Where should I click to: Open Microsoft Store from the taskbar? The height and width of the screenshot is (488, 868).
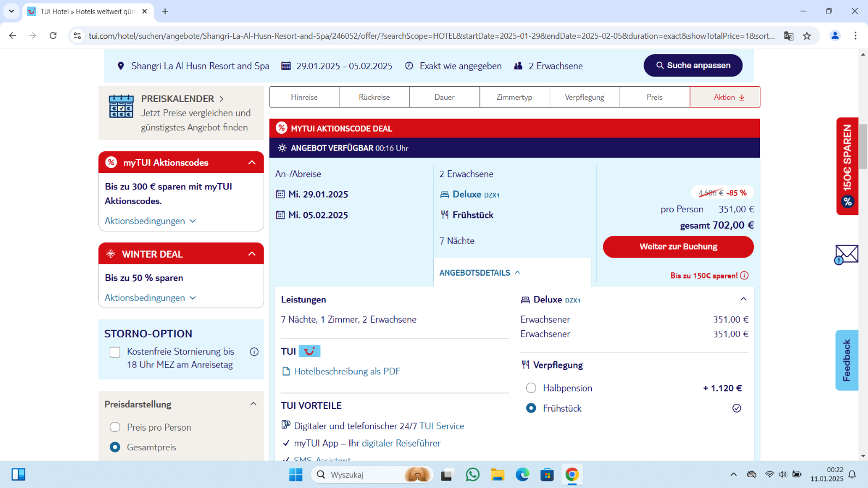(x=547, y=475)
